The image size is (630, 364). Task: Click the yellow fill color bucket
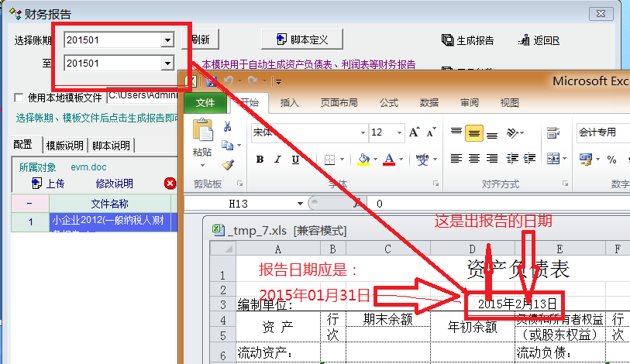click(x=363, y=160)
